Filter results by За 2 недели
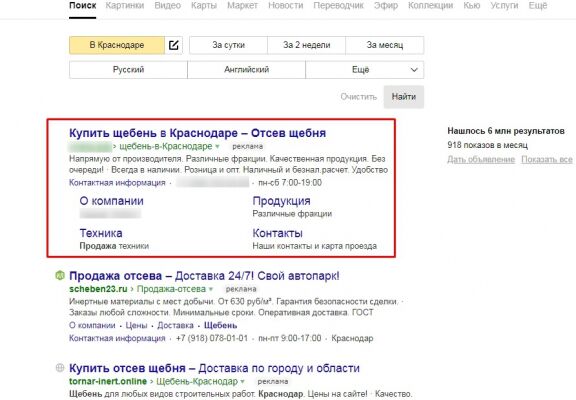Image resolution: width=576 pixels, height=400 pixels. click(306, 45)
